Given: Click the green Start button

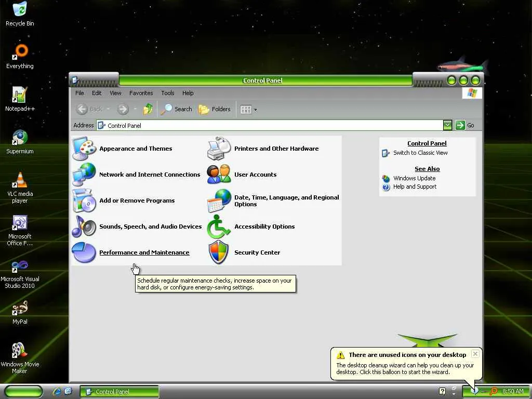Looking at the screenshot, I should tap(23, 392).
